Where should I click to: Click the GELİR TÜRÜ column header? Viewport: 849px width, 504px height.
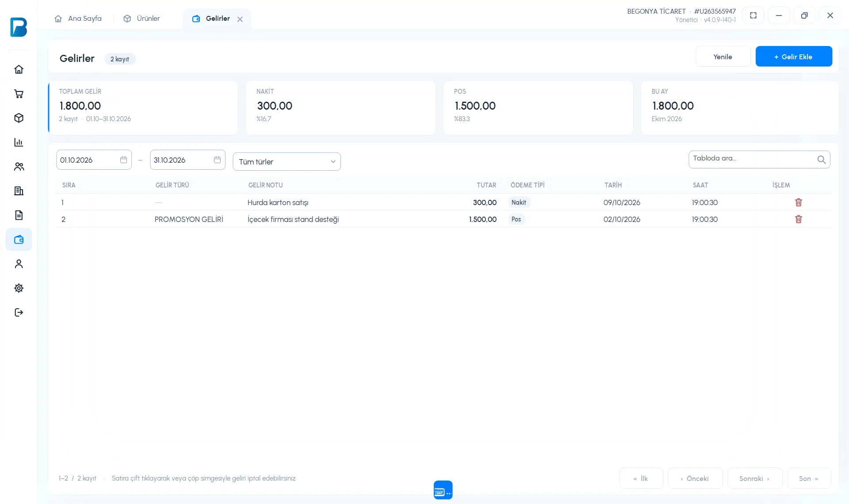[x=172, y=185]
